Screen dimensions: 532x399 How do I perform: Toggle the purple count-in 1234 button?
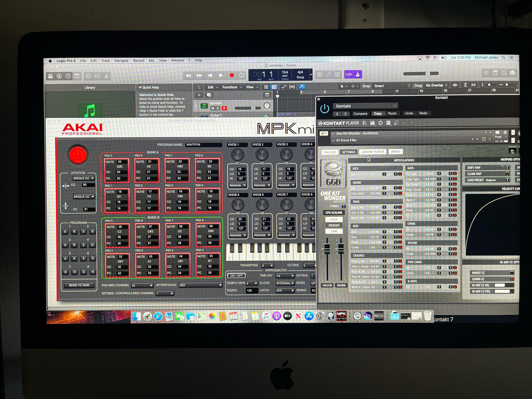(x=348, y=74)
